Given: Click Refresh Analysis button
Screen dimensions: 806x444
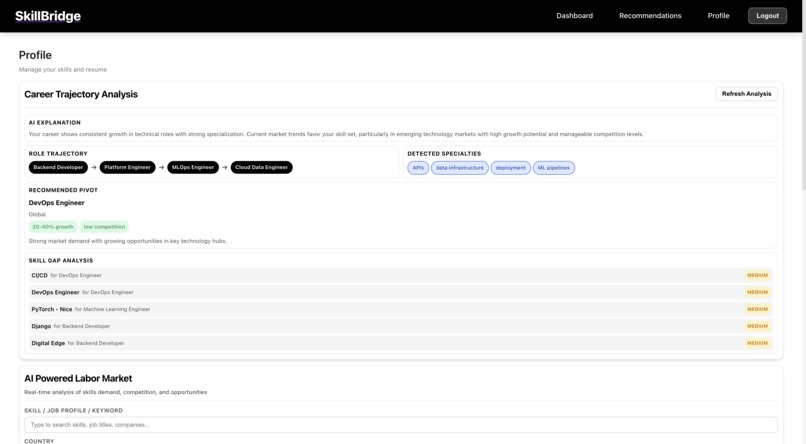Looking at the screenshot, I should pyautogui.click(x=746, y=94).
